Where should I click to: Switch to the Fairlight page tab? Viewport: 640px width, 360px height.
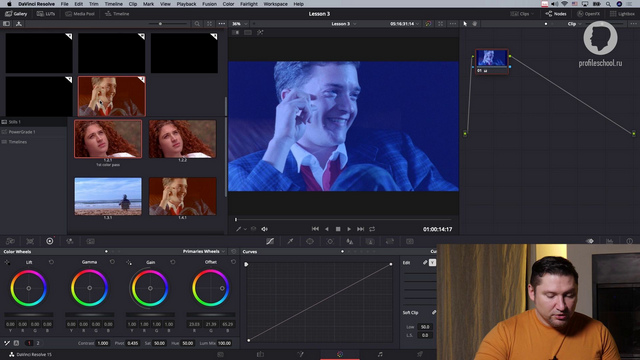point(380,354)
